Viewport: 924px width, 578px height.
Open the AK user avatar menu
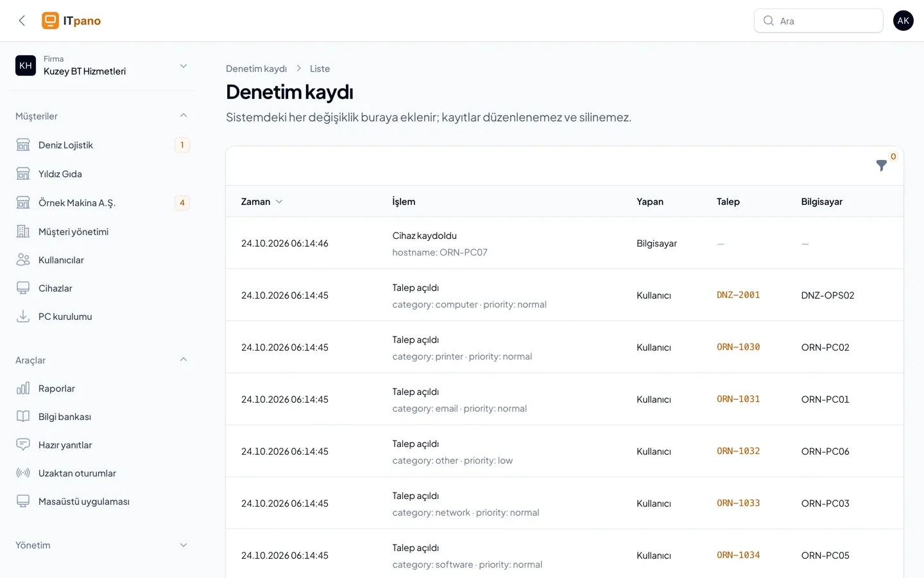click(x=903, y=21)
